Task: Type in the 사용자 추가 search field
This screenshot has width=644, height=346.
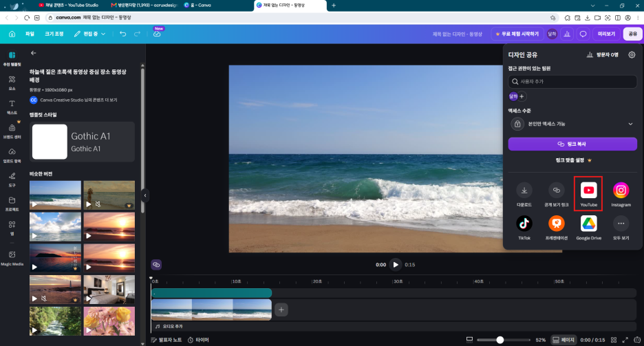Action: tap(572, 82)
